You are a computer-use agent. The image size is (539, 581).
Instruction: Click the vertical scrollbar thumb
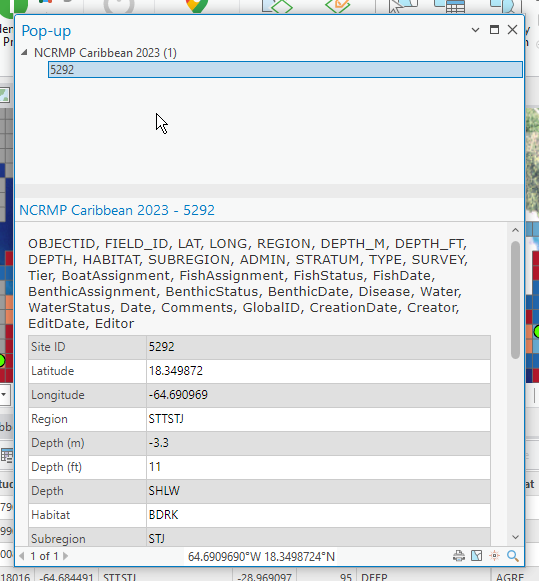[515, 300]
